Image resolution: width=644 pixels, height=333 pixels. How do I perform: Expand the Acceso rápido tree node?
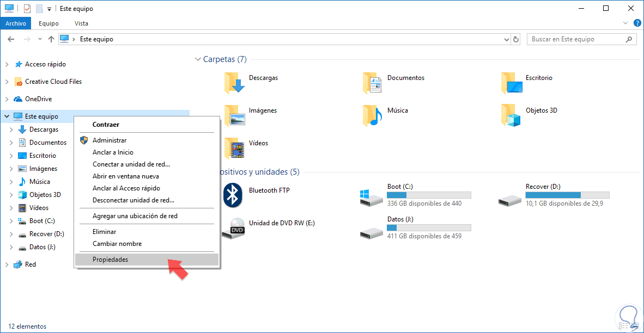[x=7, y=64]
